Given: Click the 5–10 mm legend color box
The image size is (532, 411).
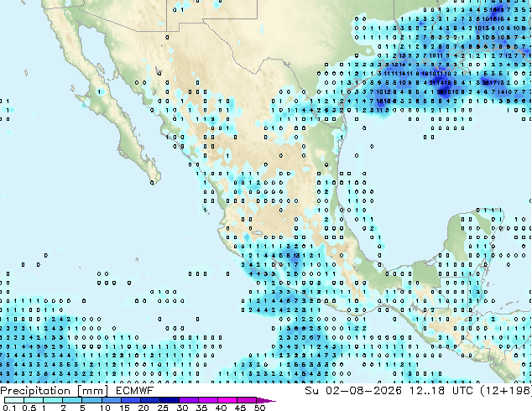Looking at the screenshot, I should pyautogui.click(x=91, y=400).
